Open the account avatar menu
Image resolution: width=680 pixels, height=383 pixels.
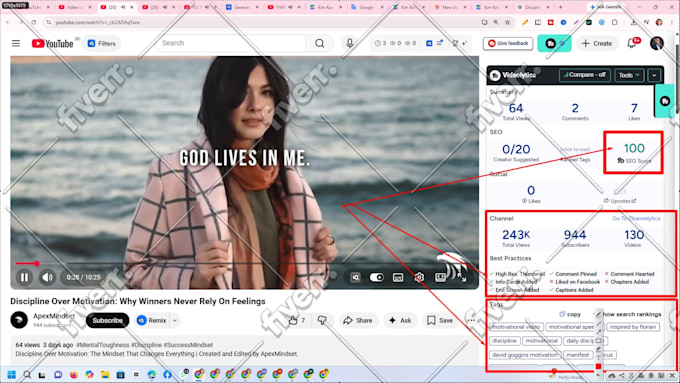(x=657, y=43)
